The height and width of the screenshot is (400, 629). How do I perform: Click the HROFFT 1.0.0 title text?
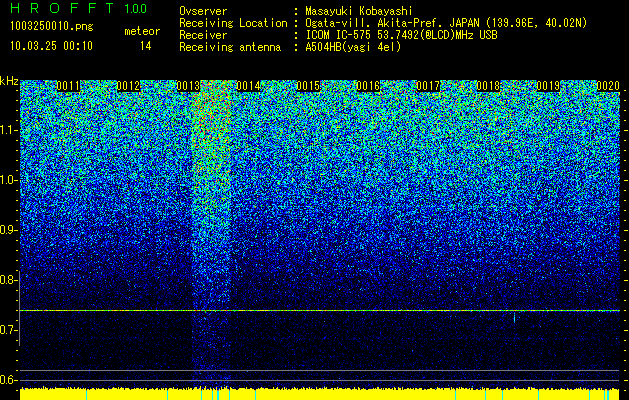(78, 8)
